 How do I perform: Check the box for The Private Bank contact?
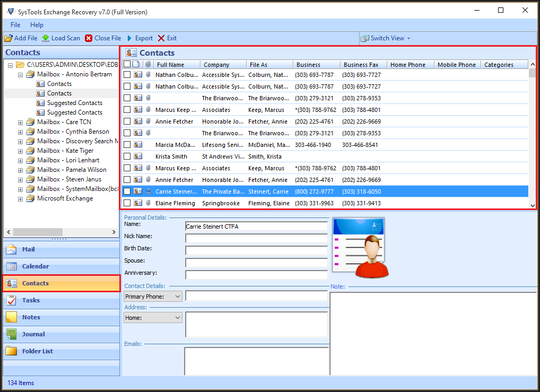point(127,191)
